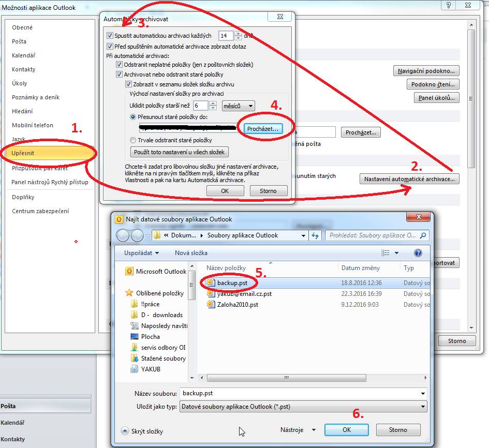Select Obecné in Outlook options sidebar
Image resolution: width=489 pixels, height=448 pixels.
(22, 27)
